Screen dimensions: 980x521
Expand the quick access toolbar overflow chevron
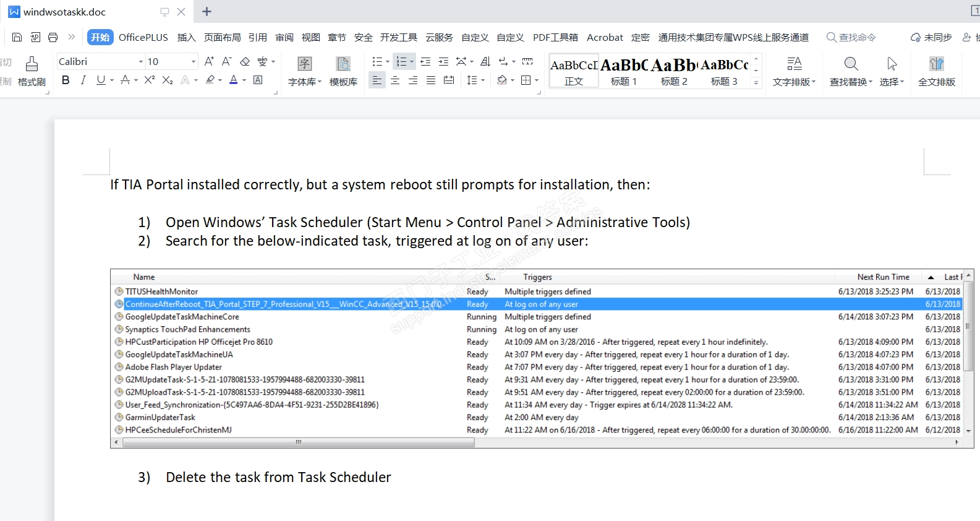tap(72, 37)
